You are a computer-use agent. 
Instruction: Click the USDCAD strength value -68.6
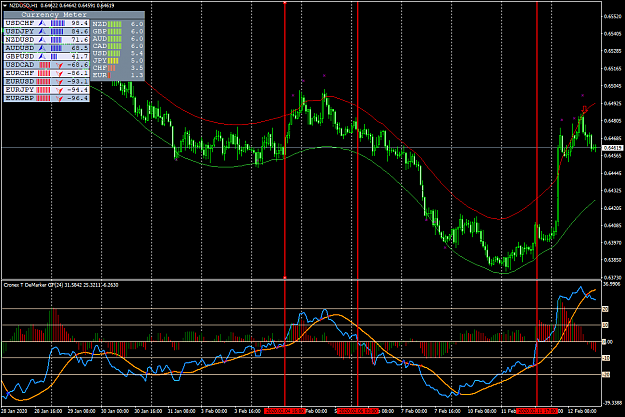click(x=78, y=65)
